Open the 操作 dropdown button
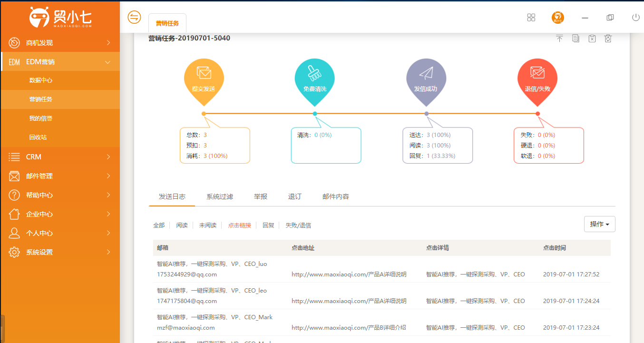This screenshot has width=644, height=343. pos(599,224)
